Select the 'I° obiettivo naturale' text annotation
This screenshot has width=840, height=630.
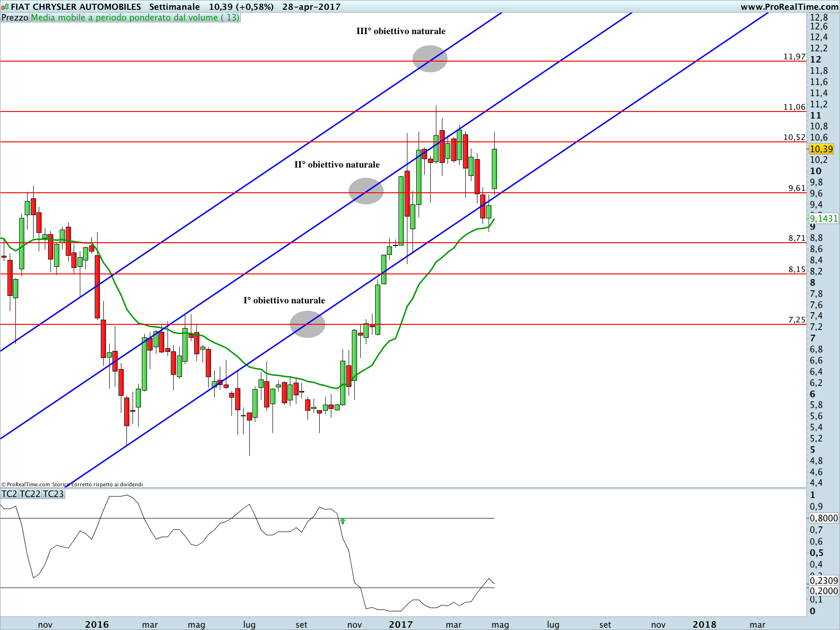[284, 301]
